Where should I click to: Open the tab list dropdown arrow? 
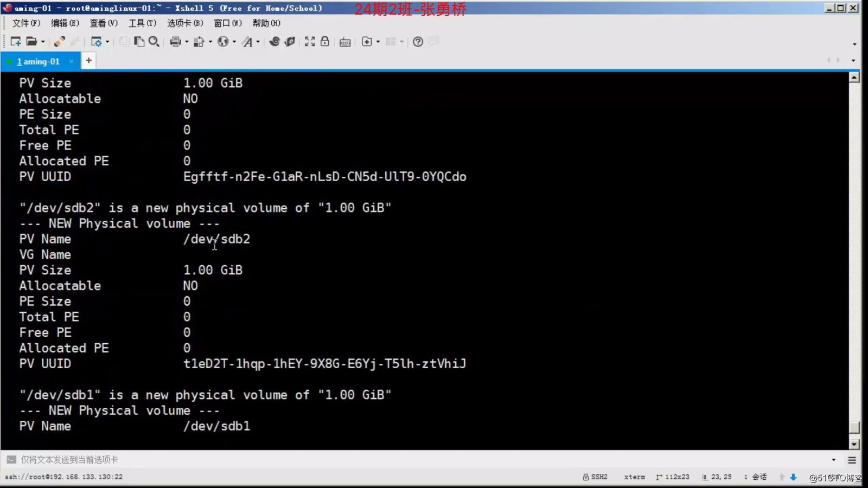tap(853, 61)
